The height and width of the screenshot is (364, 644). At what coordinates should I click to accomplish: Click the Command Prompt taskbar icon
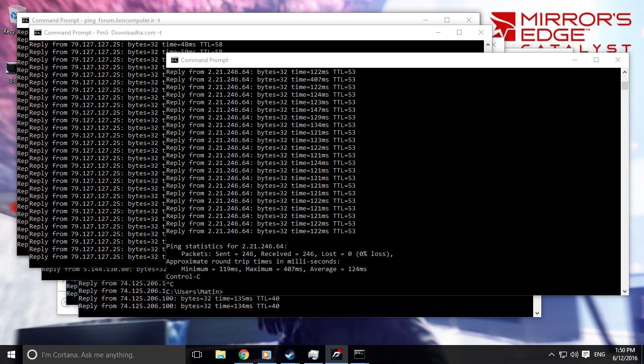pos(359,355)
